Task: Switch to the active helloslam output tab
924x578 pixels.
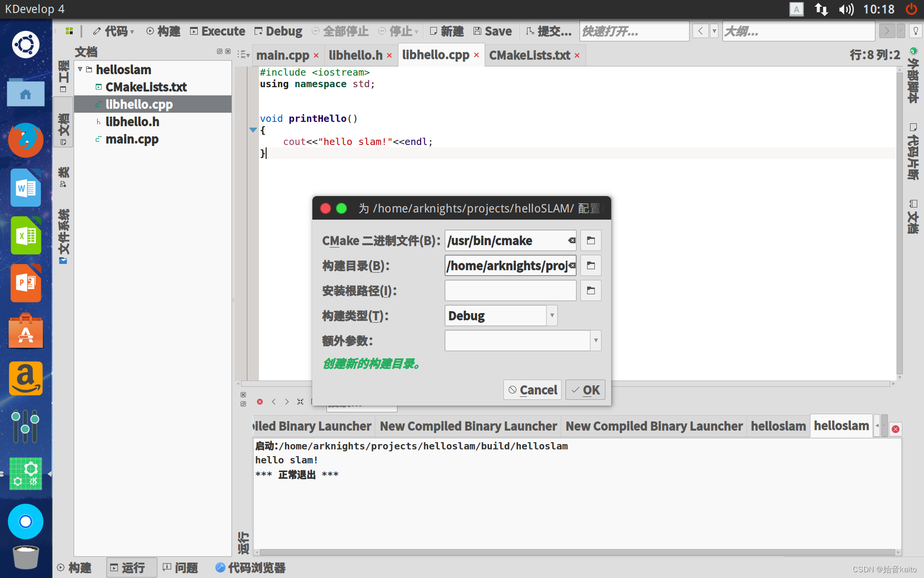Action: tap(841, 426)
